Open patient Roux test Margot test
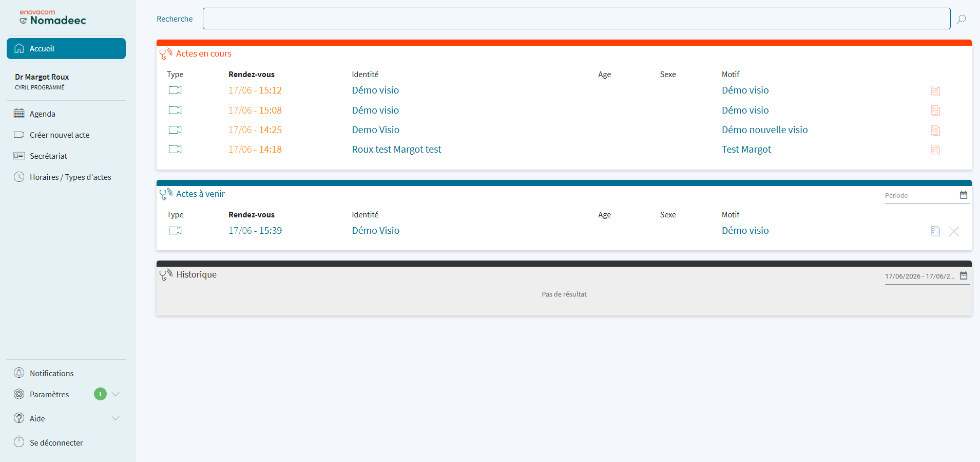The width and height of the screenshot is (980, 462). (396, 150)
